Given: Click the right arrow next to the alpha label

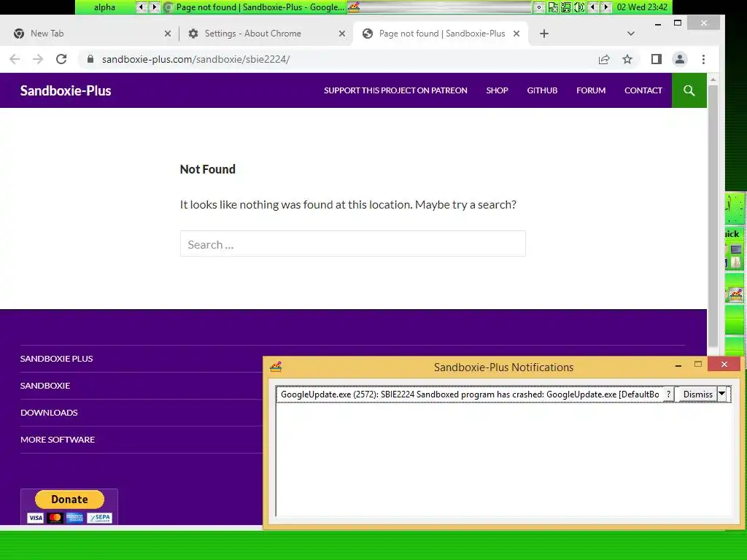Looking at the screenshot, I should (x=154, y=7).
